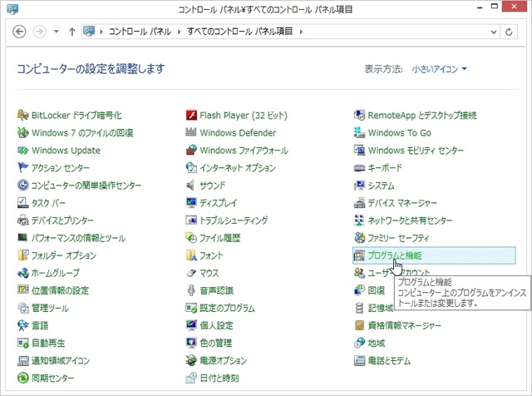Click the タスク バー icon
Image resolution: width=532 pixels, height=396 pixels.
(22, 202)
